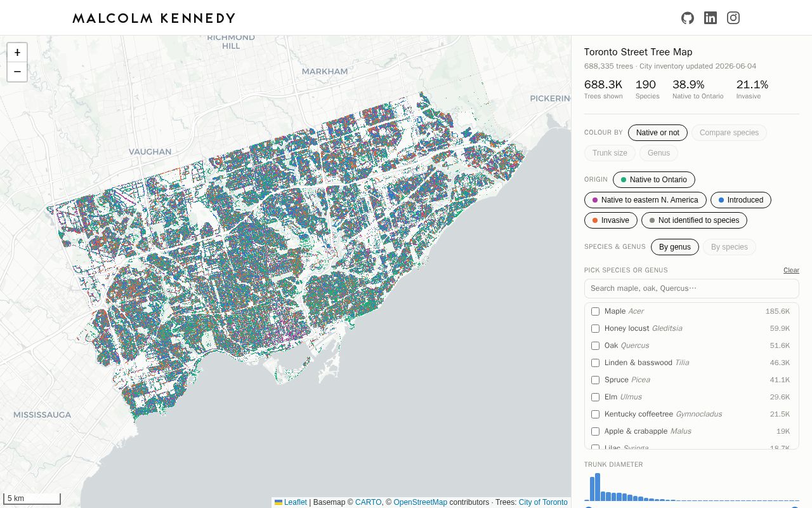
Task: Check the Honey locust Gleditsia checkbox
Action: [595, 328]
